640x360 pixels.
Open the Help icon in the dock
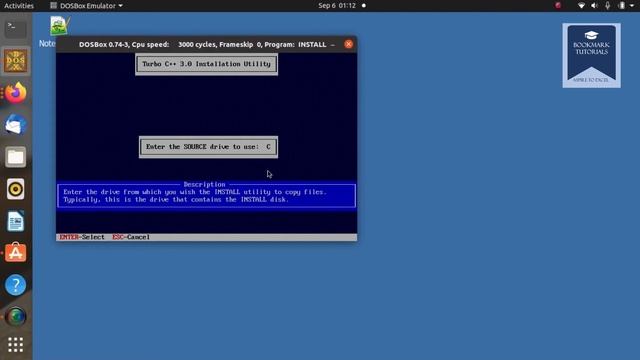(16, 285)
